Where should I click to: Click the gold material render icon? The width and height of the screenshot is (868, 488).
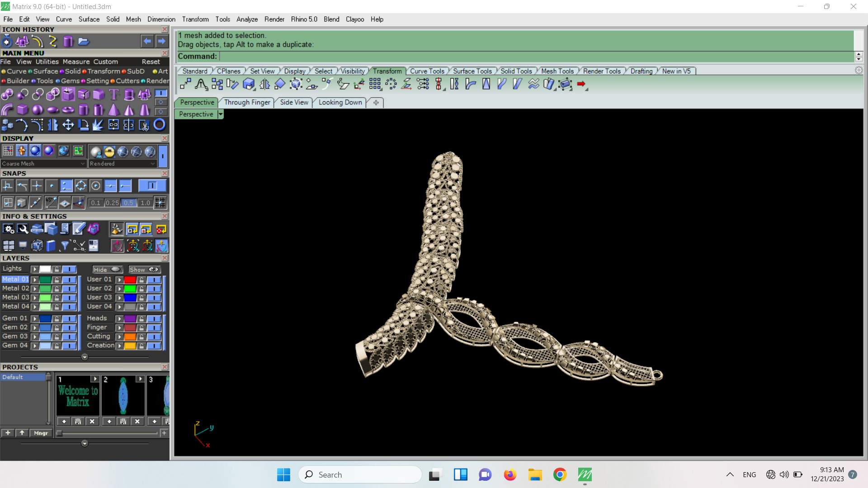[x=109, y=151]
